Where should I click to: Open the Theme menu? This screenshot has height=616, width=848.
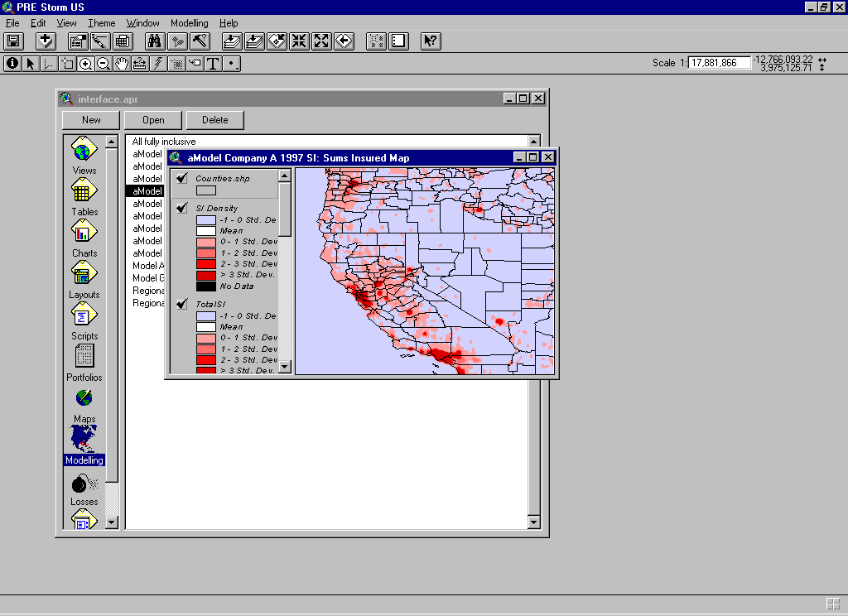pyautogui.click(x=102, y=23)
